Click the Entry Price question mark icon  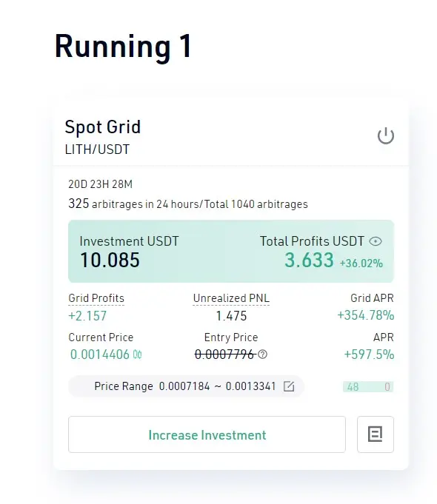pyautogui.click(x=263, y=355)
